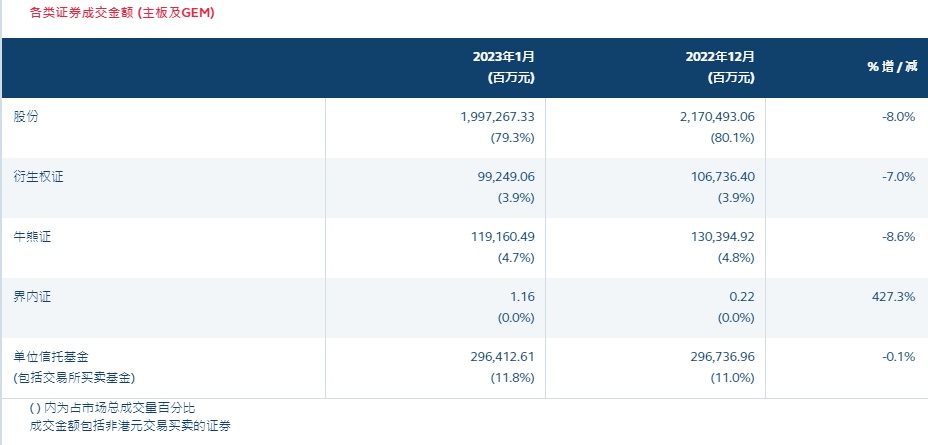Click the 2,170,493.06 value for 股份
The width and height of the screenshot is (928, 445).
(704, 117)
